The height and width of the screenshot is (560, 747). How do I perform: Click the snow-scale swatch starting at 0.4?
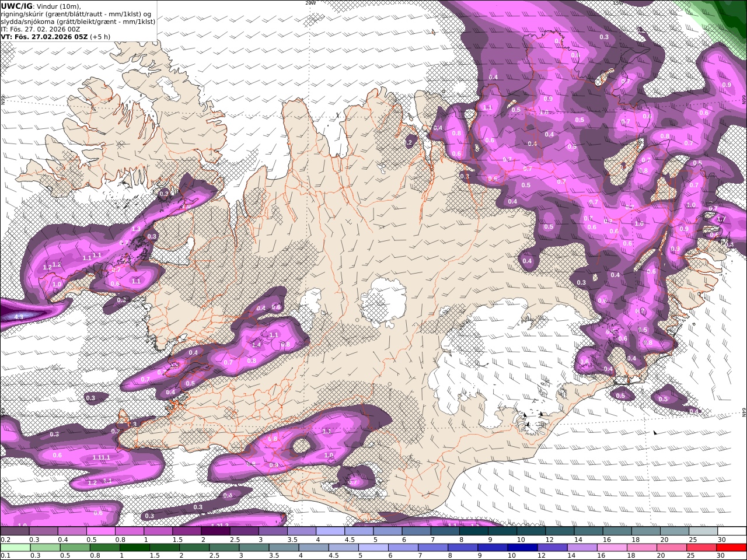tap(72, 531)
